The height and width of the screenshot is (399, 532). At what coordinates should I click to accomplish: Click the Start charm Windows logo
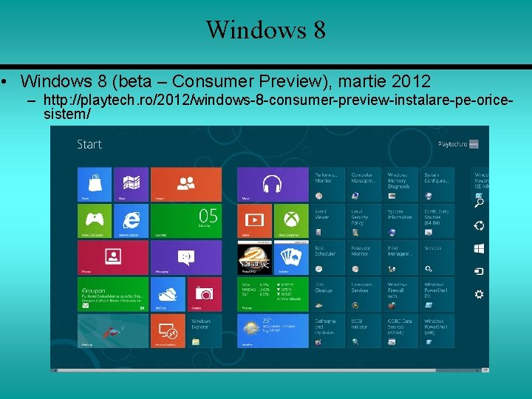pos(479,249)
